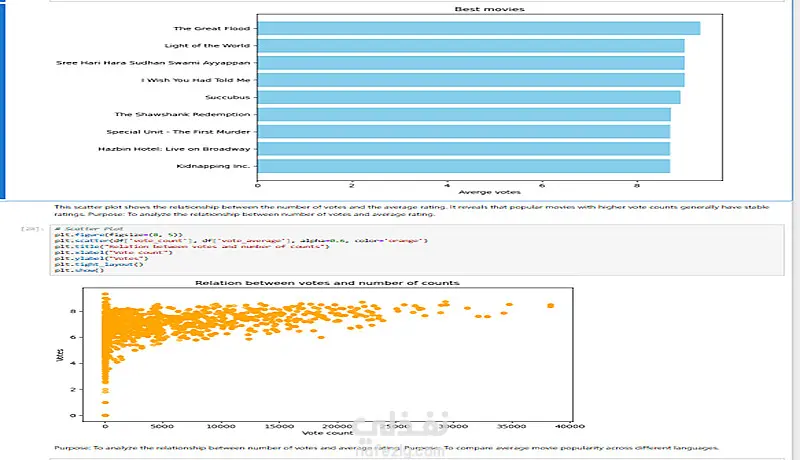The image size is (800, 460).
Task: Click the markdown text starting "This scatter plot shows"
Action: click(x=411, y=211)
